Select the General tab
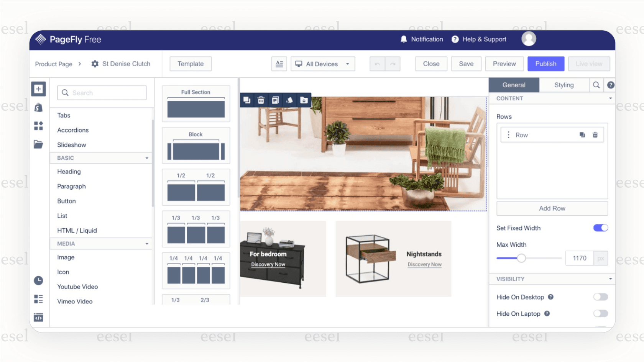The height and width of the screenshot is (362, 644). point(514,85)
